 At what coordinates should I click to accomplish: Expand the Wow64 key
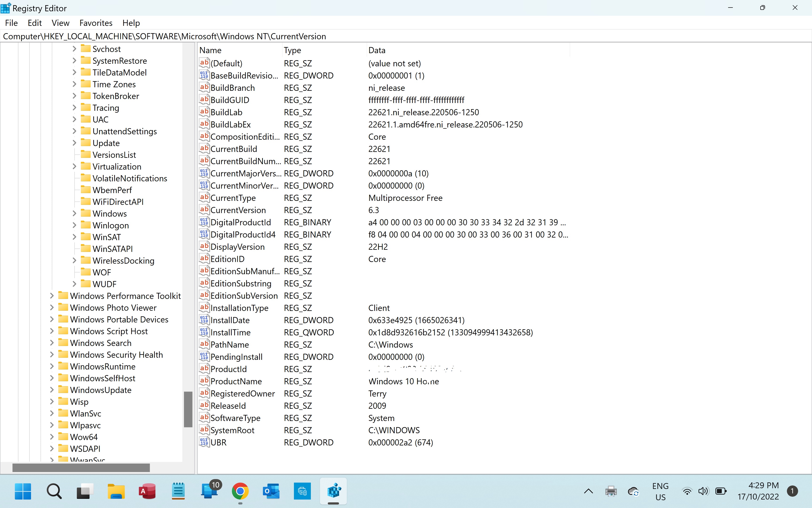[52, 437]
